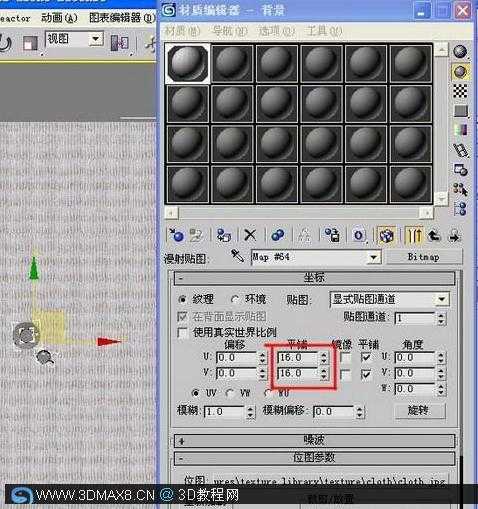Toggle the U 镜像 mirror checkbox

click(345, 358)
